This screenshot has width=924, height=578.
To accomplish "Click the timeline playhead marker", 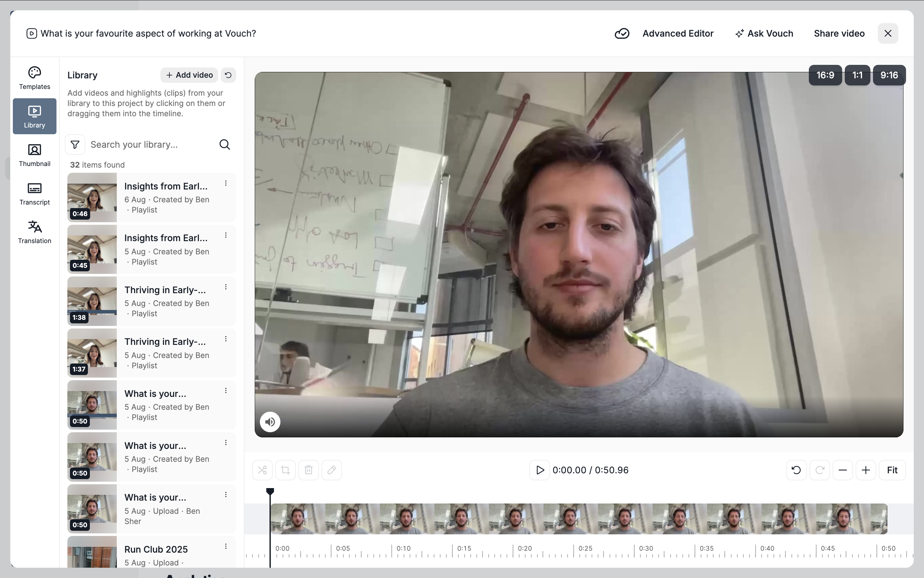I will (270, 491).
